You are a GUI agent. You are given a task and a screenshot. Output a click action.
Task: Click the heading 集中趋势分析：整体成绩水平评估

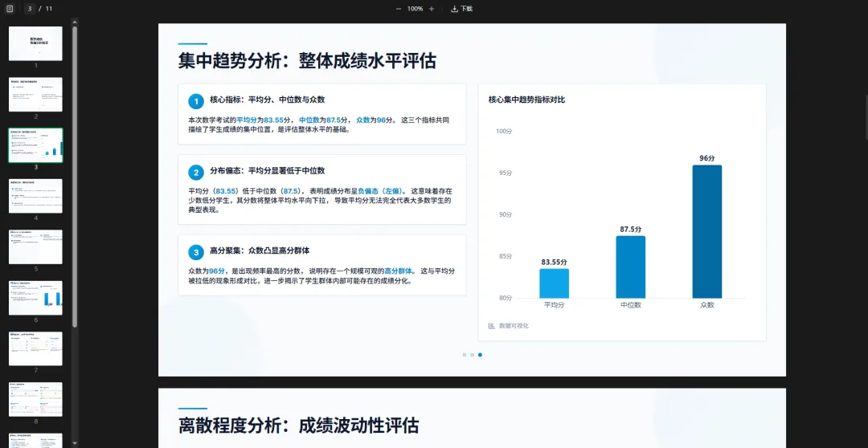307,61
